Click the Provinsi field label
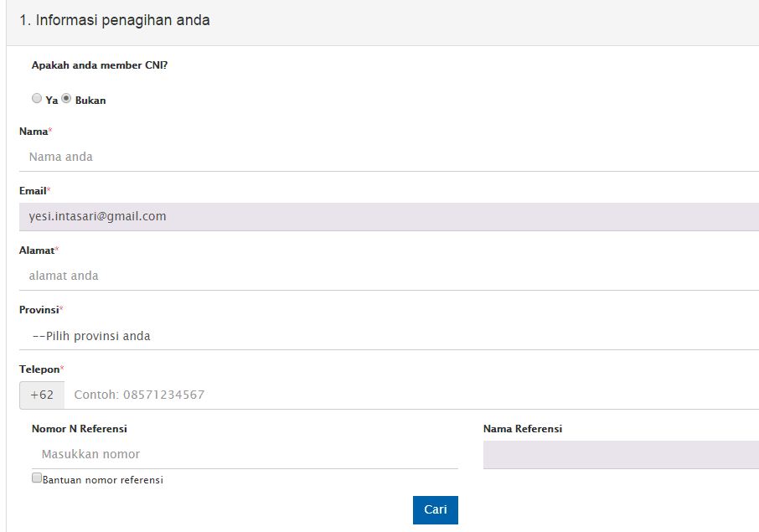The image size is (759, 532). pyautogui.click(x=39, y=310)
